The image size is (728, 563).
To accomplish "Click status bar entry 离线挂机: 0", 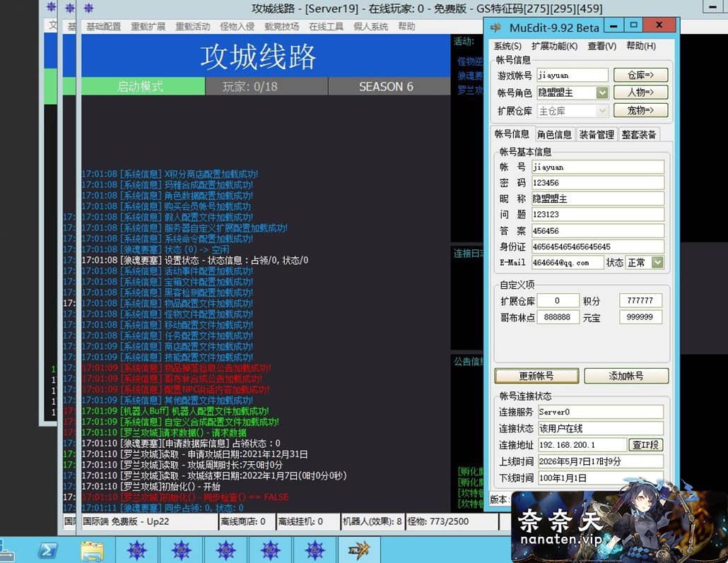I will pyautogui.click(x=307, y=522).
